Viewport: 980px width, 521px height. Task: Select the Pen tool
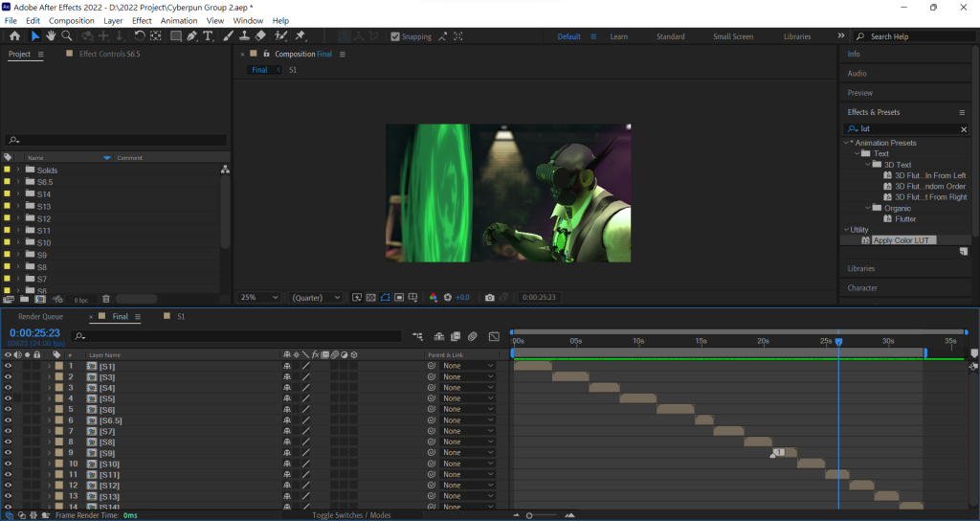[x=191, y=36]
